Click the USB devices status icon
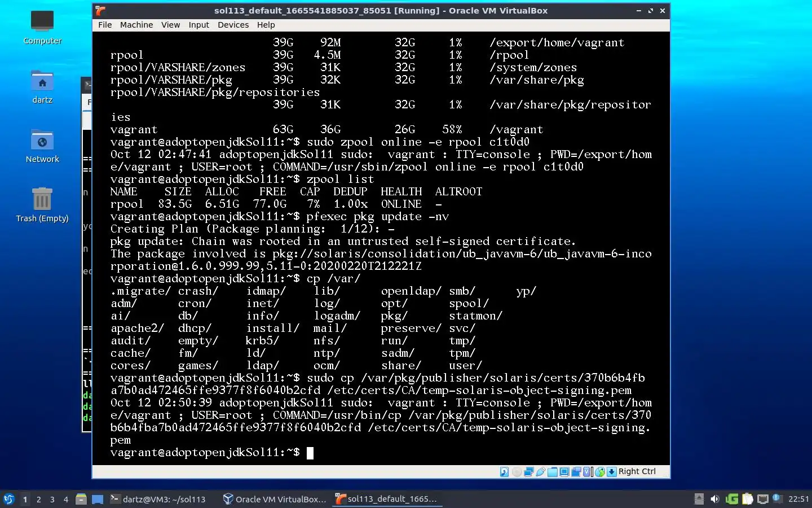 click(541, 472)
